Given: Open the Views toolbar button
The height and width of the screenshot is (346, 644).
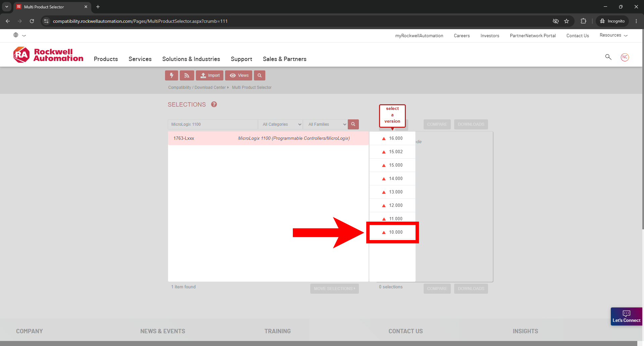Looking at the screenshot, I should click(x=238, y=75).
